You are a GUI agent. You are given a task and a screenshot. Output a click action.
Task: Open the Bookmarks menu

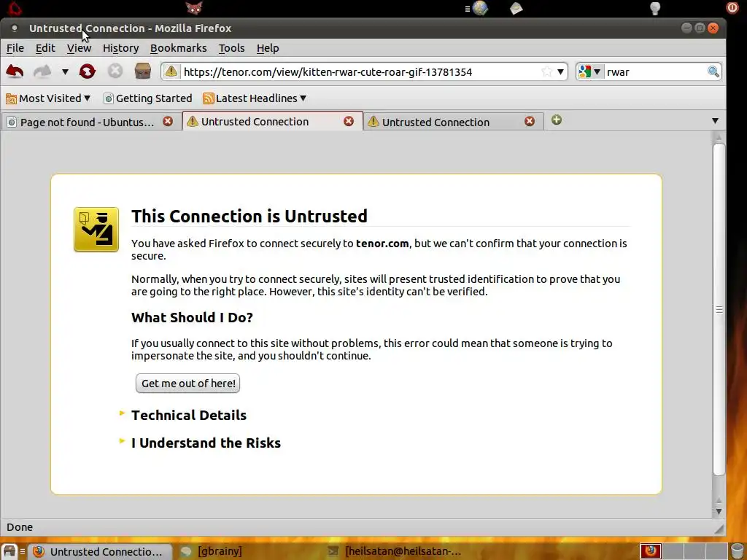(178, 48)
